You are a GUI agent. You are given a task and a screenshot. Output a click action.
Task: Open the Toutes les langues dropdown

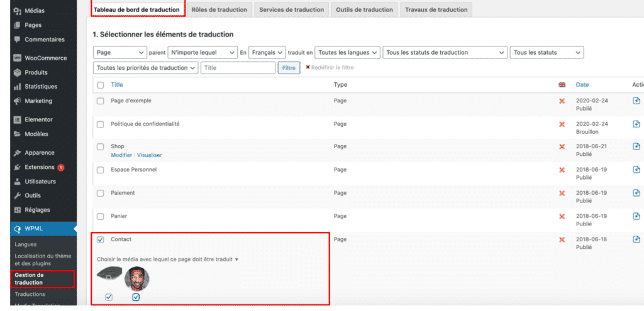point(347,53)
